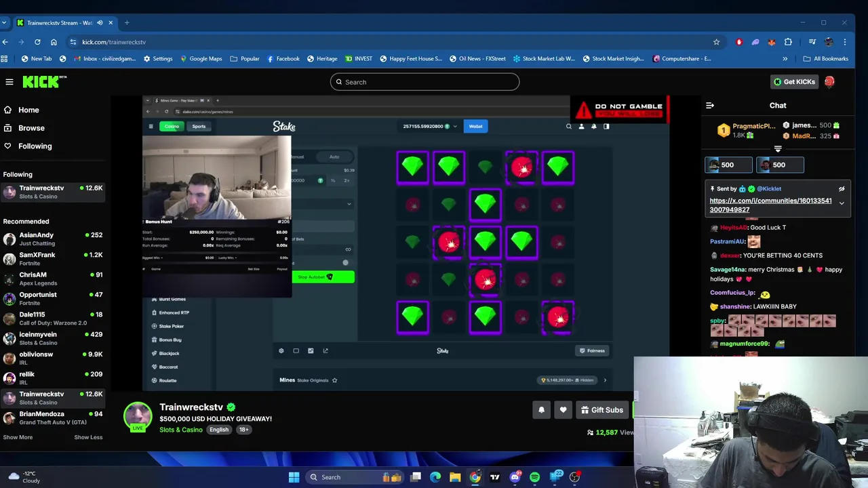Open SamXFrank recommended channel

pyautogui.click(x=53, y=259)
